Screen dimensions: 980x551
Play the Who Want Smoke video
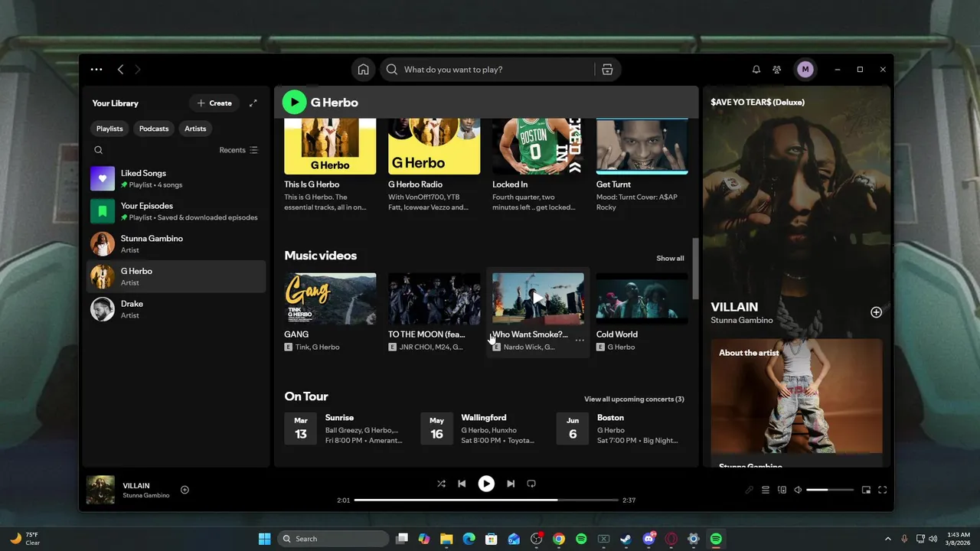click(538, 299)
